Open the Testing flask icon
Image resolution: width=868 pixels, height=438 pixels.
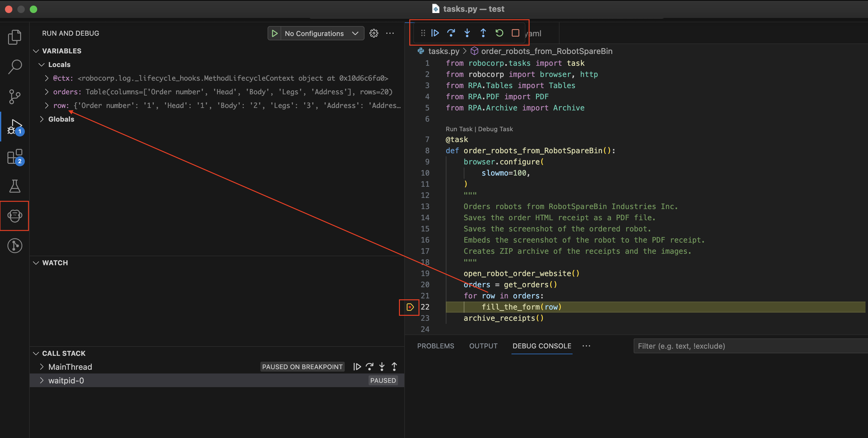[15, 186]
